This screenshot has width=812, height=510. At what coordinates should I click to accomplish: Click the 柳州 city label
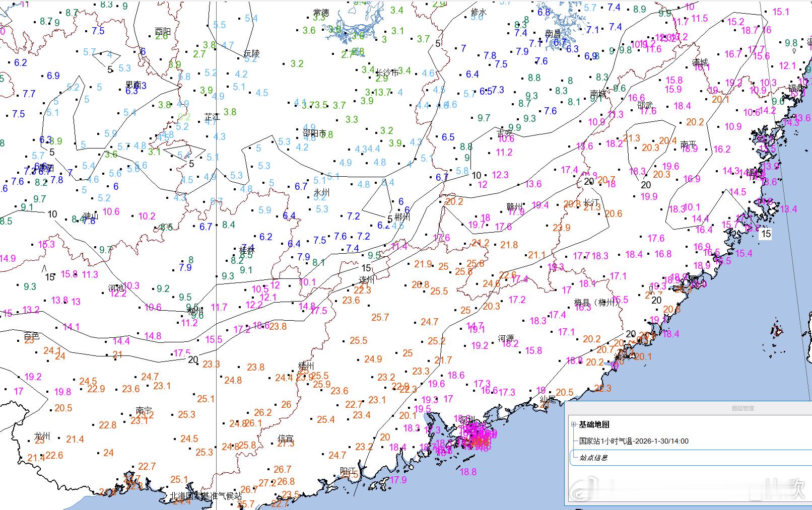point(195,311)
